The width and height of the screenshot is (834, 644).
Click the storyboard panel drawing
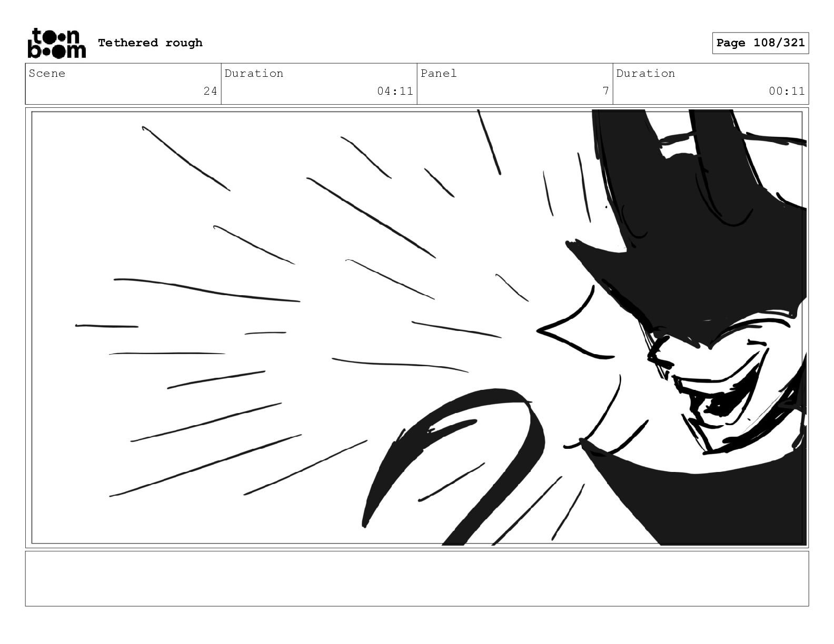pos(417,327)
